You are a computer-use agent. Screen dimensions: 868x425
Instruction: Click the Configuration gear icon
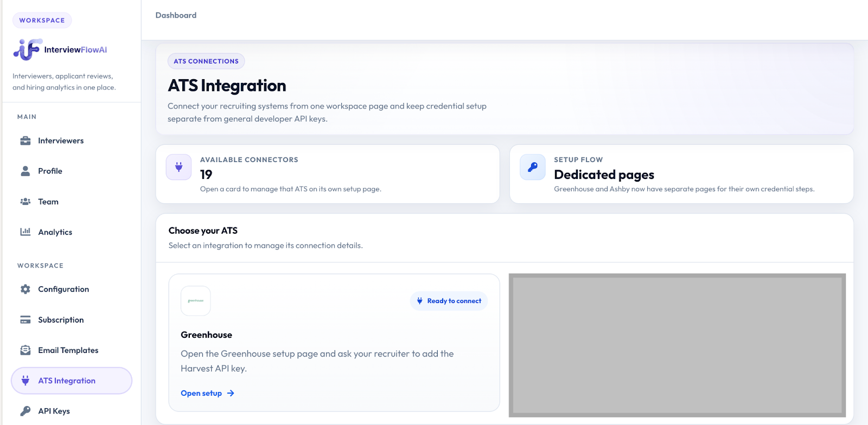coord(25,289)
